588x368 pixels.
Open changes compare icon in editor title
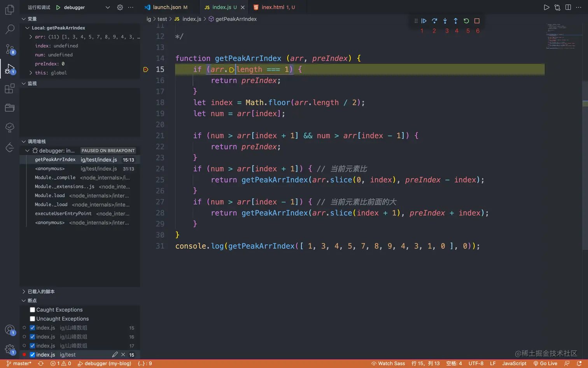tap(557, 7)
